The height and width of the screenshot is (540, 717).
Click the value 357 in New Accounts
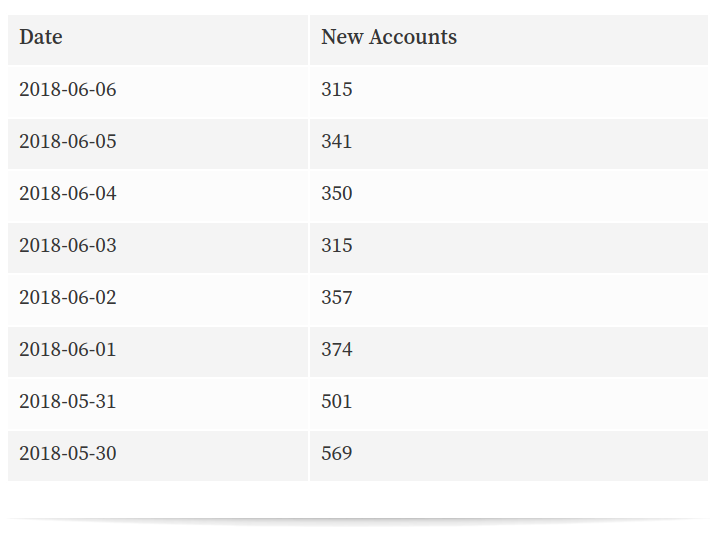click(337, 298)
